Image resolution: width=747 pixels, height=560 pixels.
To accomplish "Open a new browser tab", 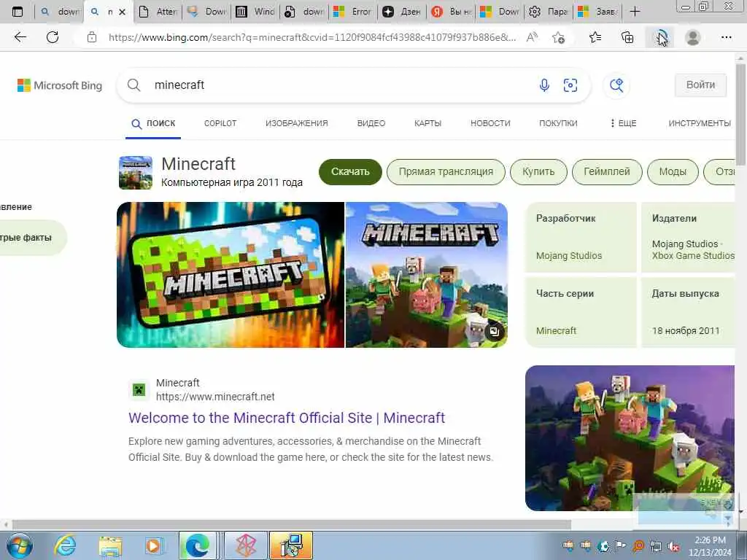I will click(635, 12).
